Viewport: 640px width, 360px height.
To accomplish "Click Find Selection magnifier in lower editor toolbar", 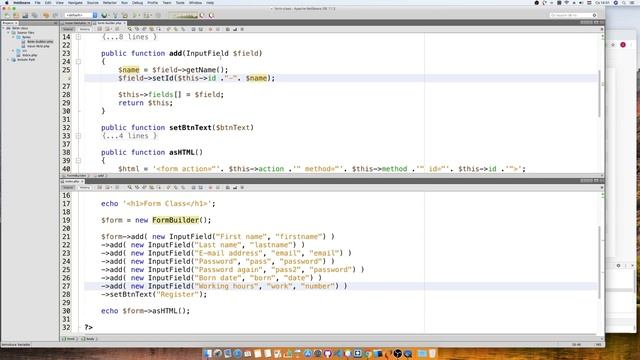I will (130, 187).
